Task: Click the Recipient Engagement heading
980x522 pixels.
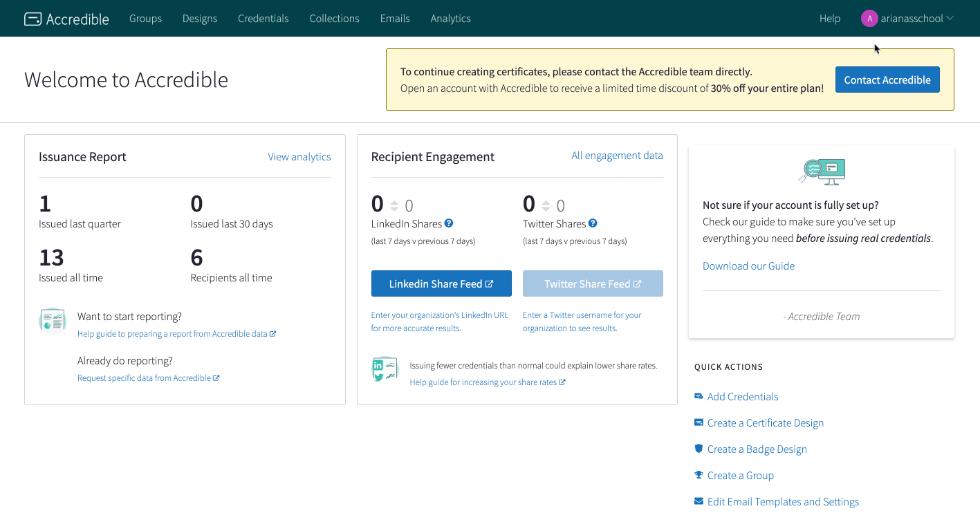Action: coord(433,157)
